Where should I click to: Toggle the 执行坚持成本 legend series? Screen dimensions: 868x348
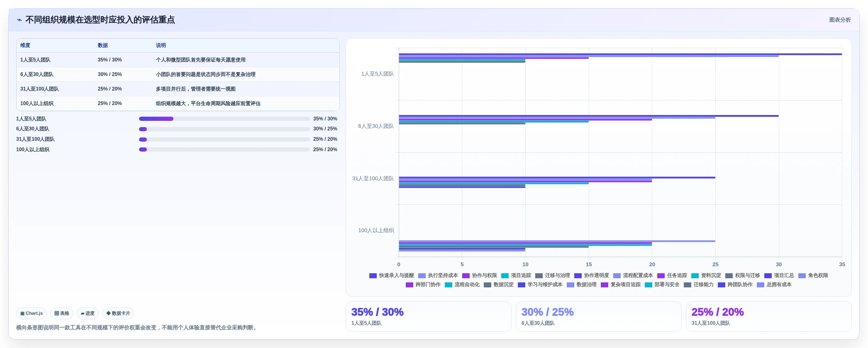(x=438, y=276)
